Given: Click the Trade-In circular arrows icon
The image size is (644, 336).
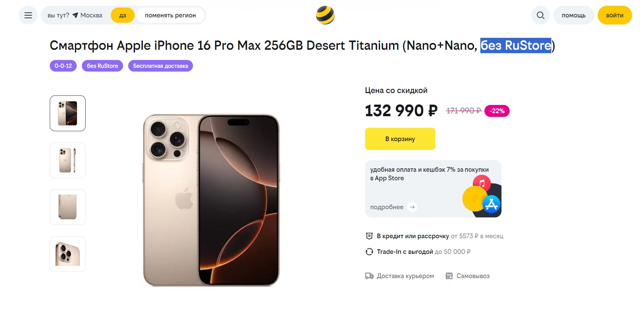Looking at the screenshot, I should [x=369, y=252].
